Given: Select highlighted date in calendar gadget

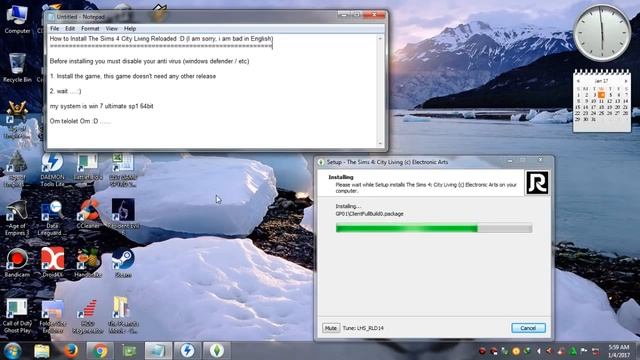Looking at the screenshot, I should [x=601, y=95].
